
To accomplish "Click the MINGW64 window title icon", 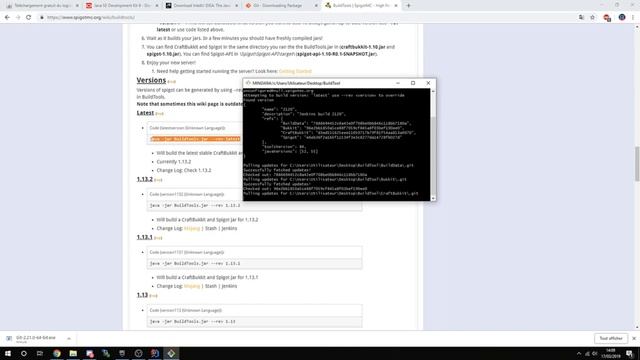I will click(x=248, y=83).
